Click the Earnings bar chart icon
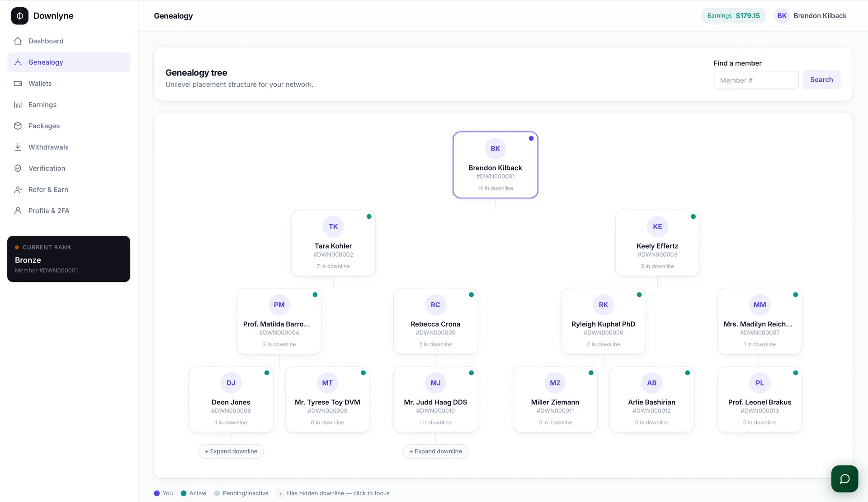Screen dimensions: 868x502 click(x=18, y=105)
